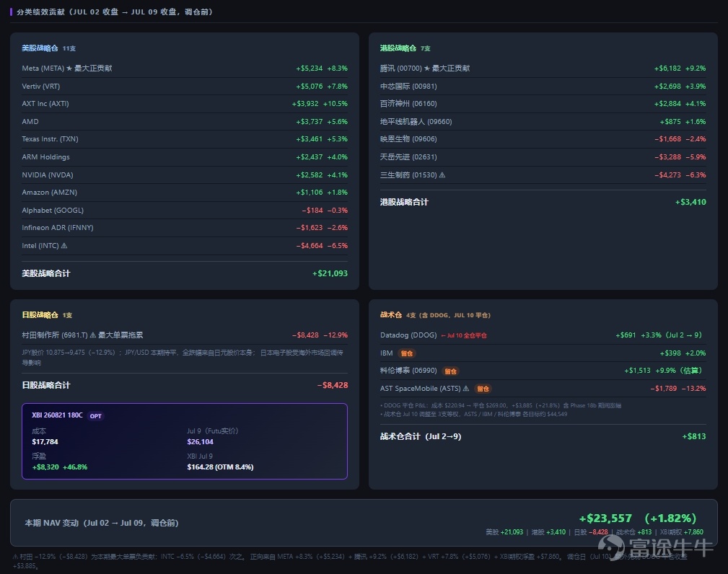
Task: Click the +$1,513 value for 科伦博泰
Action: click(637, 371)
